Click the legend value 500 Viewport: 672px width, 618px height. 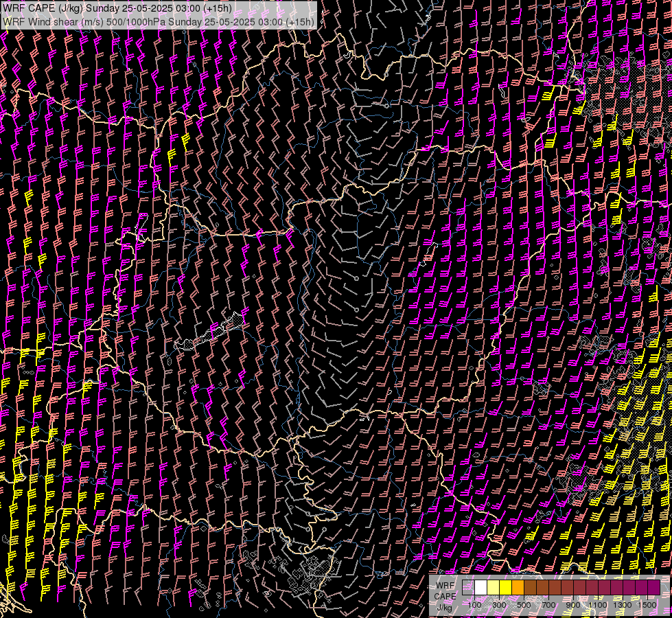[524, 605]
